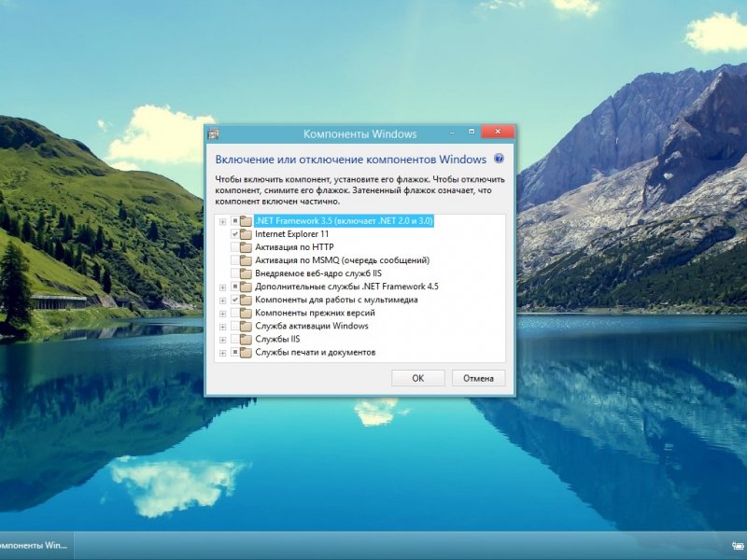Select the Активация по HTTP label

tap(294, 247)
